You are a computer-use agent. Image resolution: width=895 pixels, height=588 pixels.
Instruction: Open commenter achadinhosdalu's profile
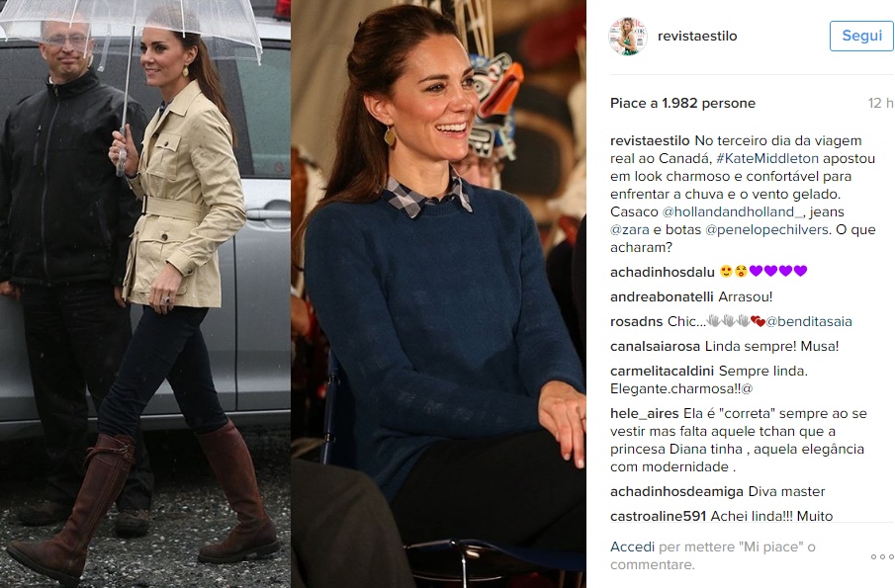(x=663, y=272)
